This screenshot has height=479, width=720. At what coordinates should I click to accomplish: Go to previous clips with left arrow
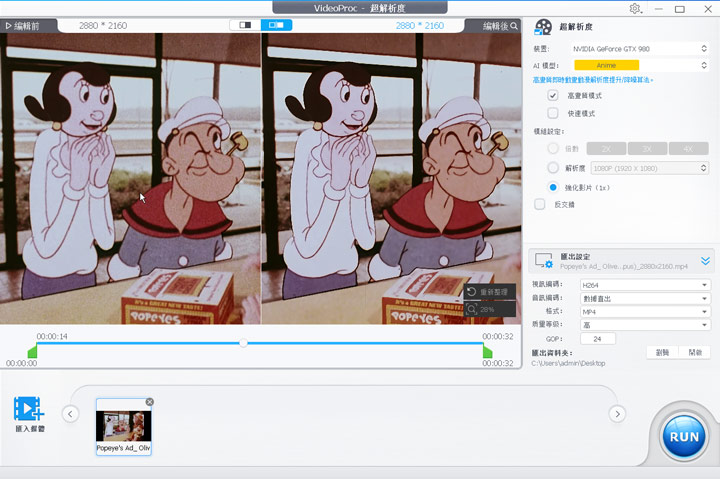(x=70, y=414)
